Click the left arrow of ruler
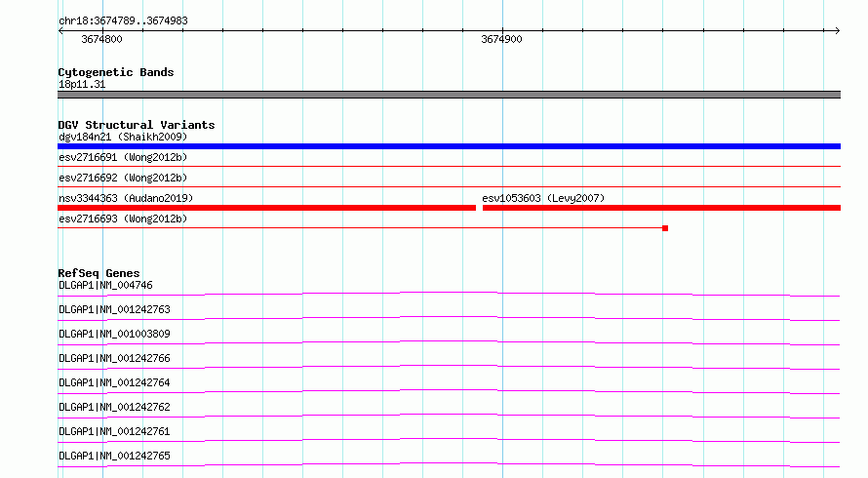Screen dimensions: 868x478 (60, 31)
